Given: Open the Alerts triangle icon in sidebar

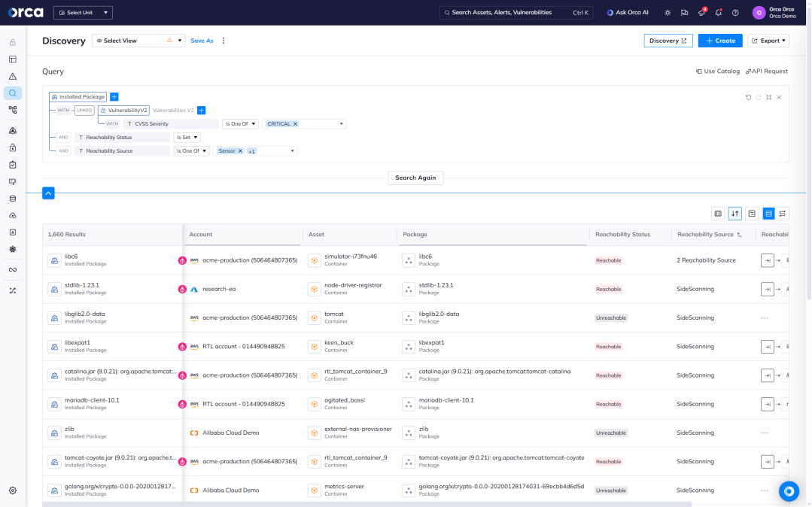Looking at the screenshot, I should (13, 76).
